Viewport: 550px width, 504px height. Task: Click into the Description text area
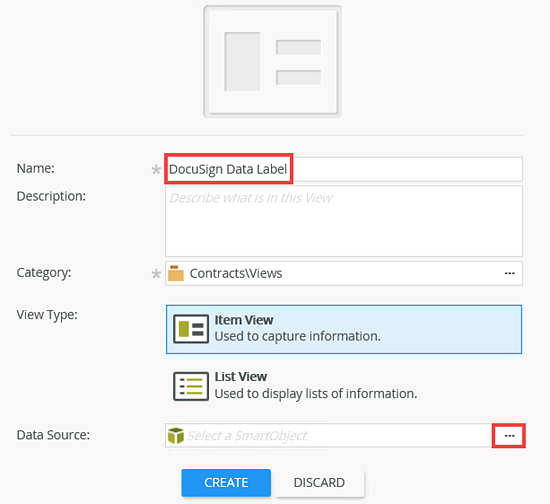coord(344,221)
